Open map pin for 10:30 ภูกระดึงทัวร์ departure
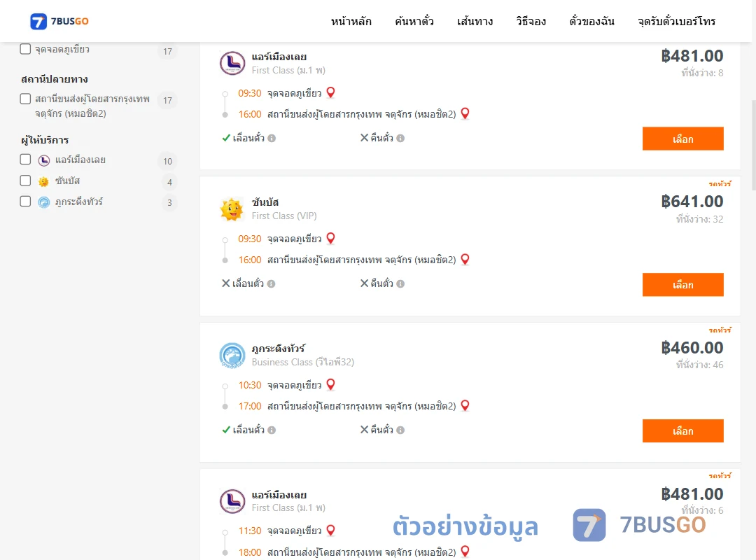 click(330, 384)
